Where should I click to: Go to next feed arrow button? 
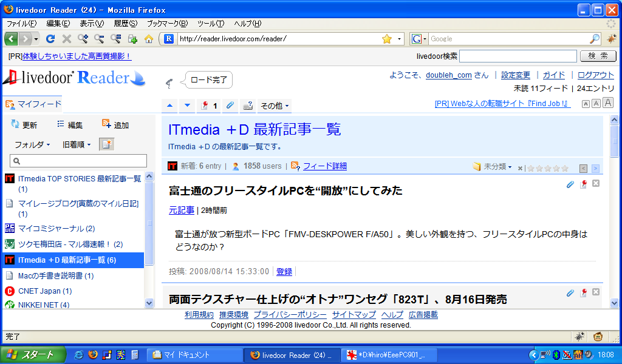pyautogui.click(x=595, y=168)
